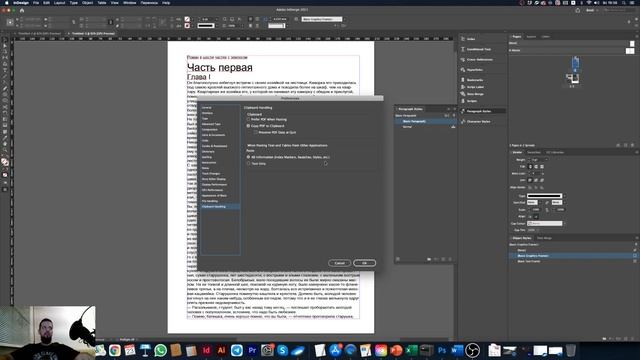Select Basic Text Frame object style
The image size is (640, 360).
pyautogui.click(x=529, y=261)
